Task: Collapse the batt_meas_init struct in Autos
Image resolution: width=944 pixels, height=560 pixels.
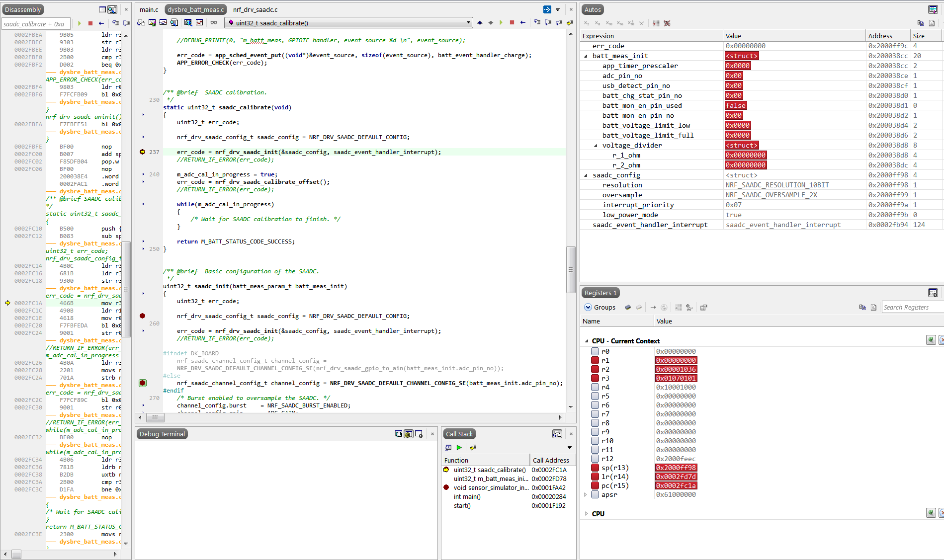Action: [x=586, y=56]
